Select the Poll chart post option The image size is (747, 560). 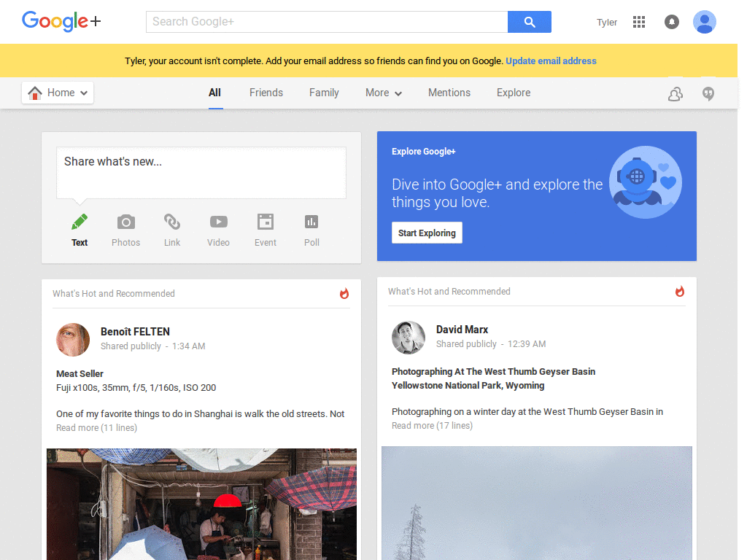pos(311,230)
